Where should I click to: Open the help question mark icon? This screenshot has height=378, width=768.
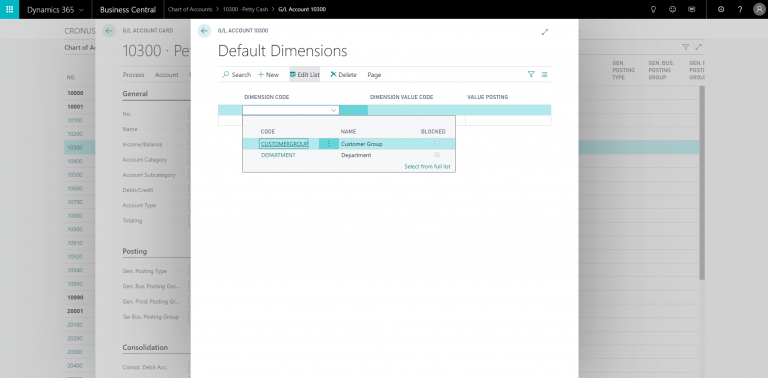point(740,9)
